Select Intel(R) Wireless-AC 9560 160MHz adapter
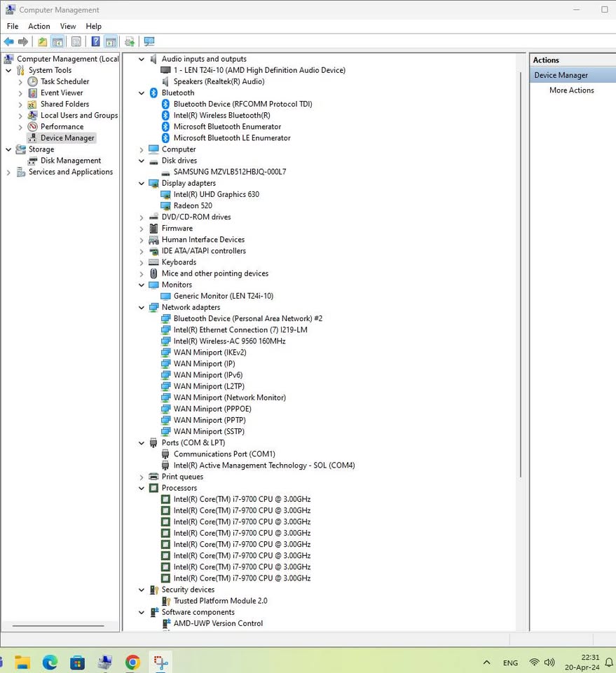 coord(229,341)
